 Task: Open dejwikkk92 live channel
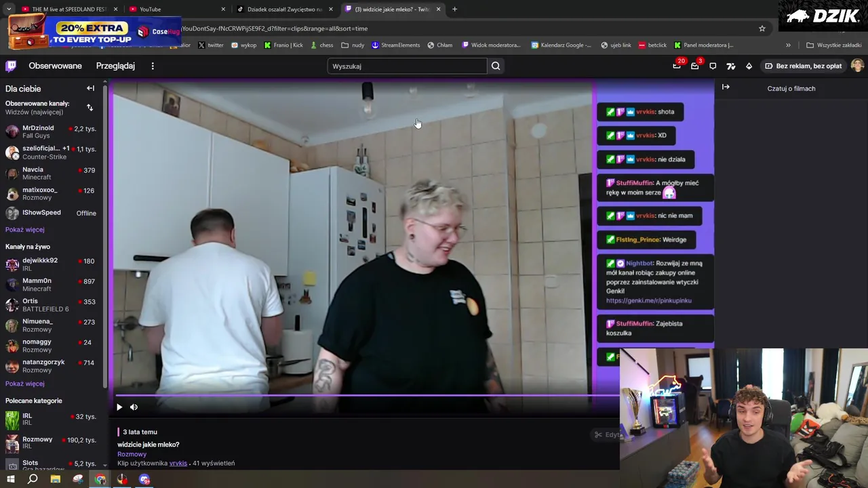52,264
